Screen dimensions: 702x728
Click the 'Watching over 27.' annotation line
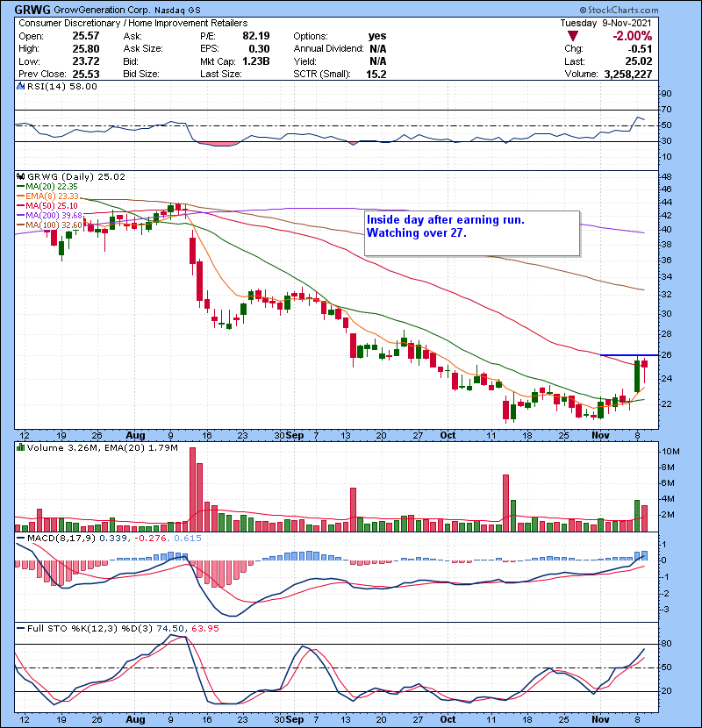[x=416, y=232]
